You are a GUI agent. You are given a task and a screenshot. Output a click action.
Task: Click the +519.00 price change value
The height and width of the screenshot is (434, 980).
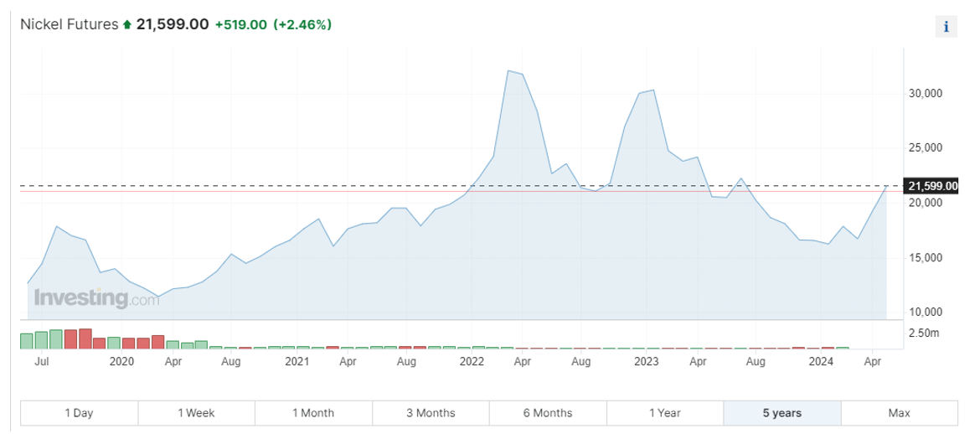240,24
